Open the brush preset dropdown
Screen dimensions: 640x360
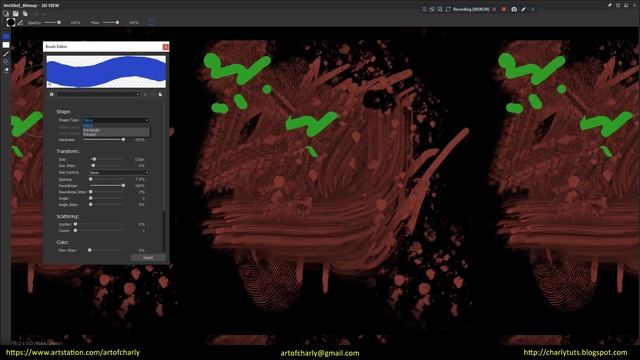tap(98, 94)
